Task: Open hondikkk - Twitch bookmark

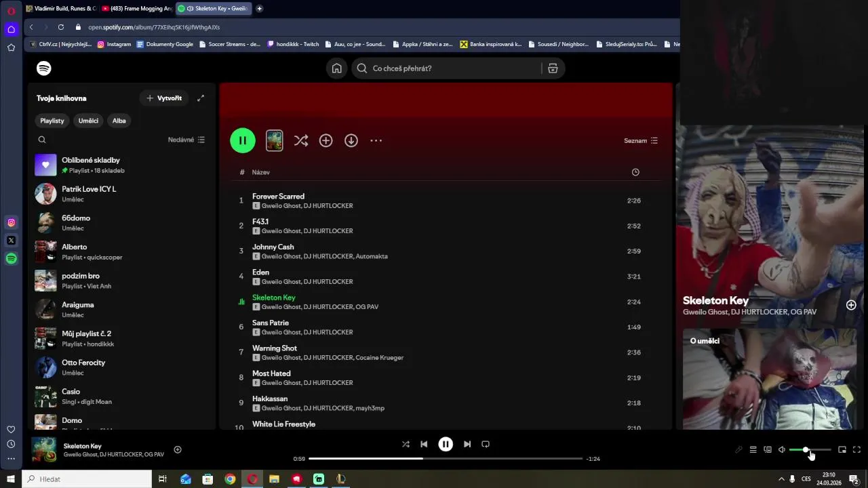Action: tap(293, 44)
